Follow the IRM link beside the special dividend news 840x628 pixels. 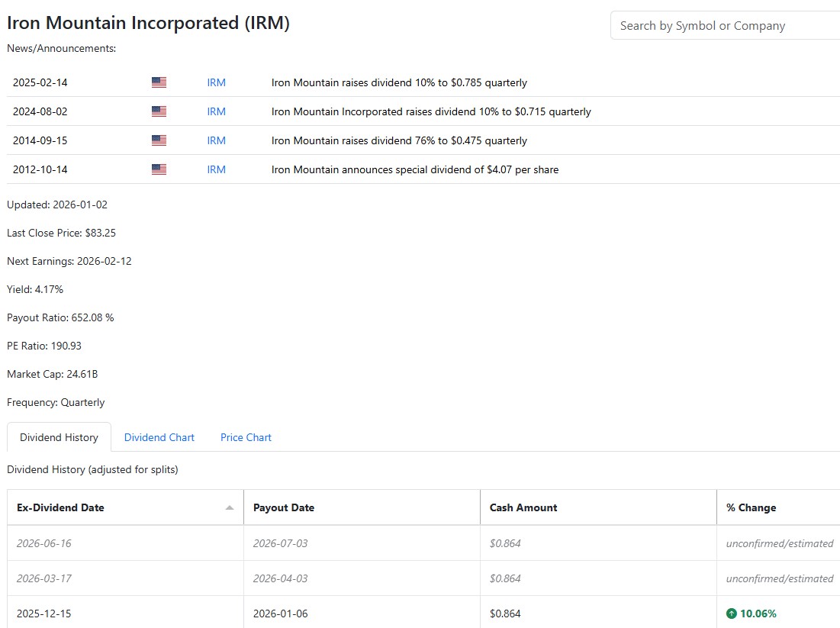(x=216, y=169)
